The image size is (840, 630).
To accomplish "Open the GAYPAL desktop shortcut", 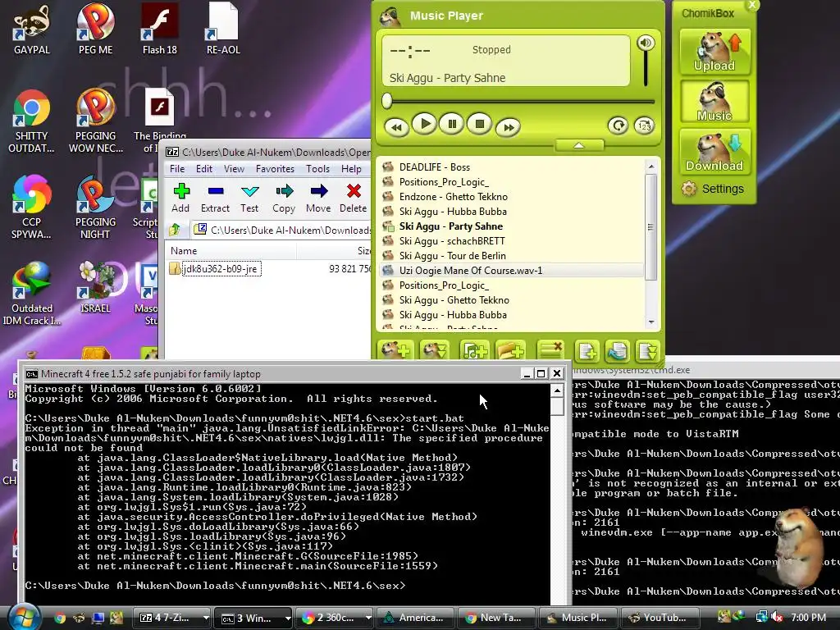I will [x=32, y=29].
